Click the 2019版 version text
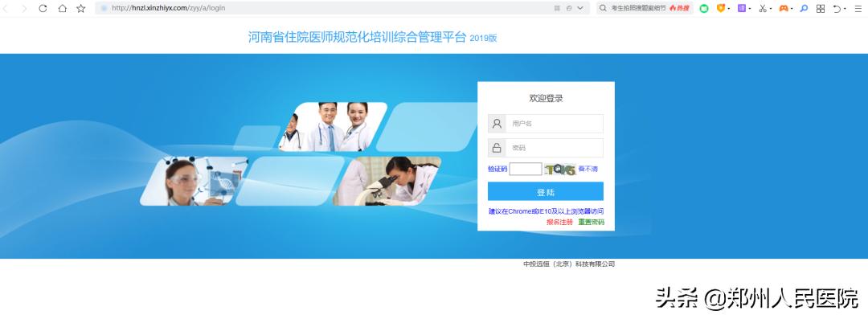 click(483, 39)
